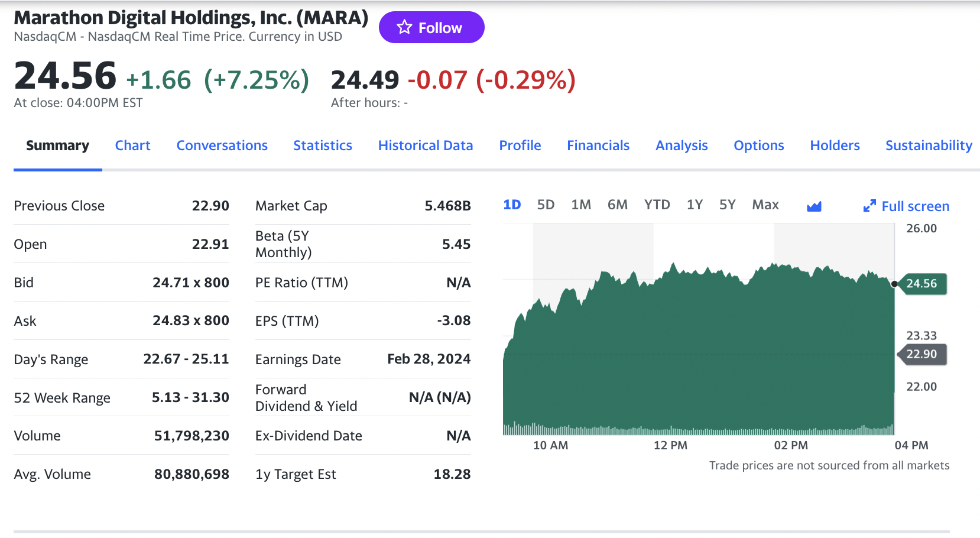Click the Full screen link
This screenshot has height=538, width=980.
[915, 206]
